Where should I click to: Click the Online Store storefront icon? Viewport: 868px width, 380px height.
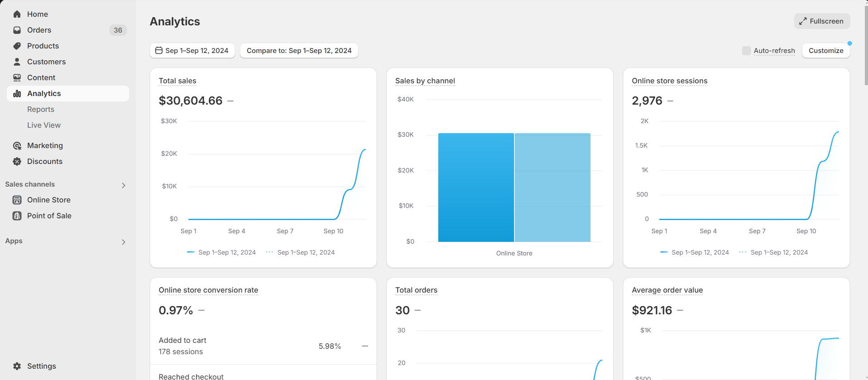17,200
